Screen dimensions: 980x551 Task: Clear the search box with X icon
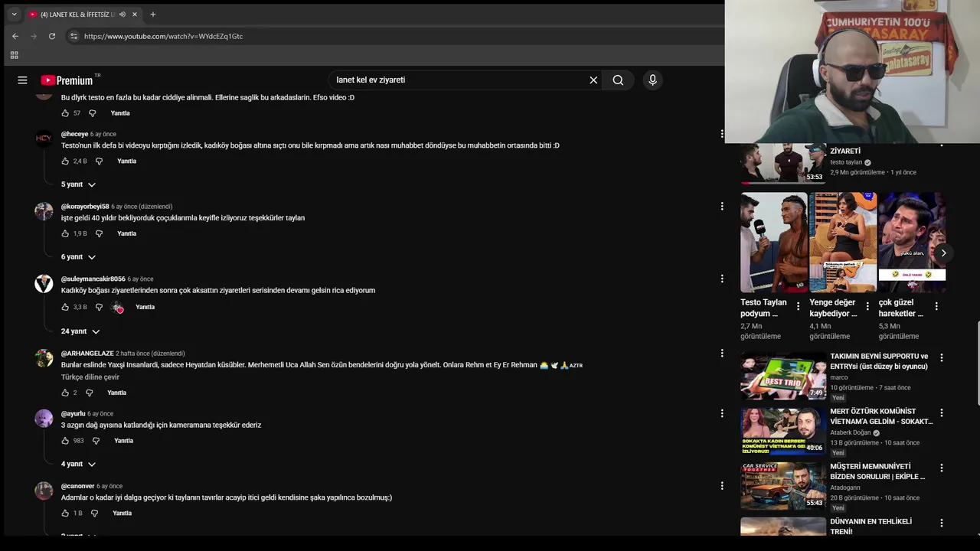click(593, 80)
